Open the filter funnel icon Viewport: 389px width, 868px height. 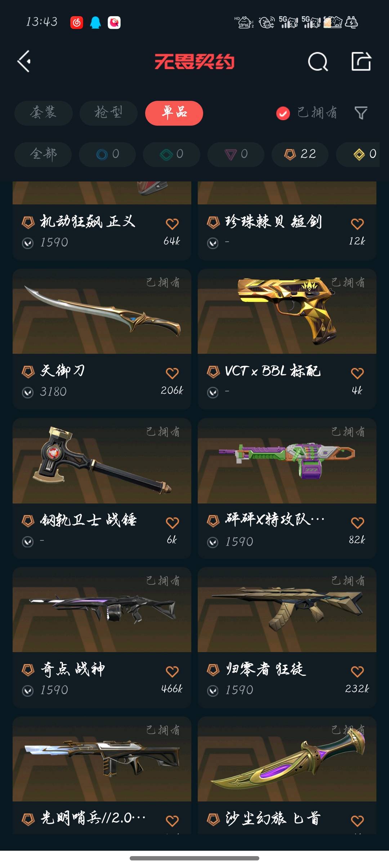[x=361, y=113]
